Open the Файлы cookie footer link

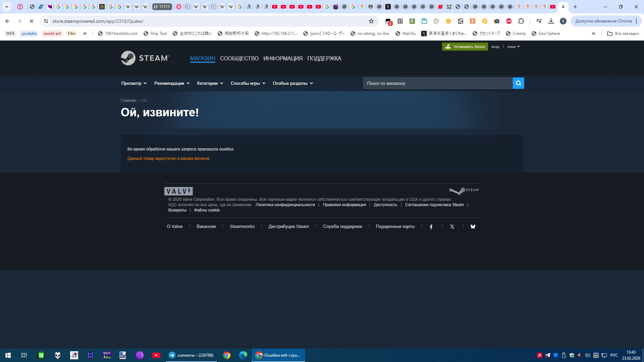click(207, 210)
